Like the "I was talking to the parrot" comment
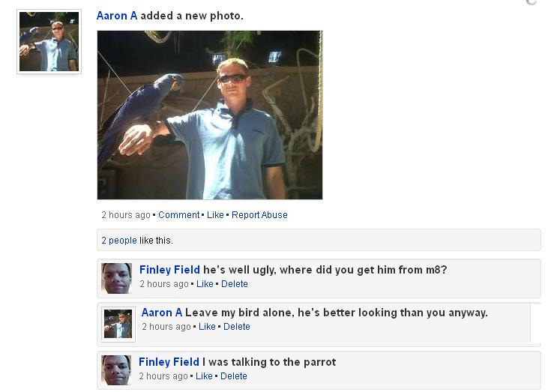557x392 pixels. click(x=204, y=376)
